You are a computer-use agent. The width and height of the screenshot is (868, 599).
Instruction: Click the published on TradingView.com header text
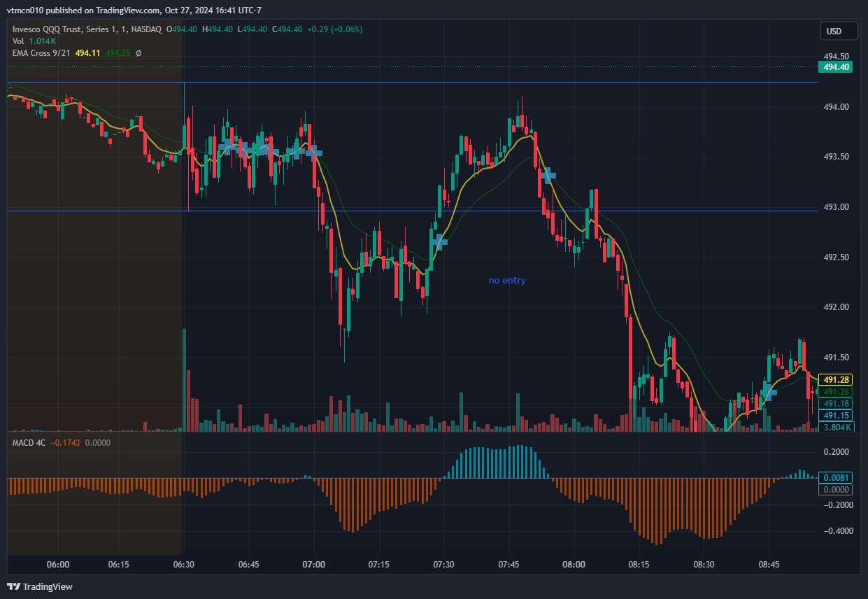134,10
